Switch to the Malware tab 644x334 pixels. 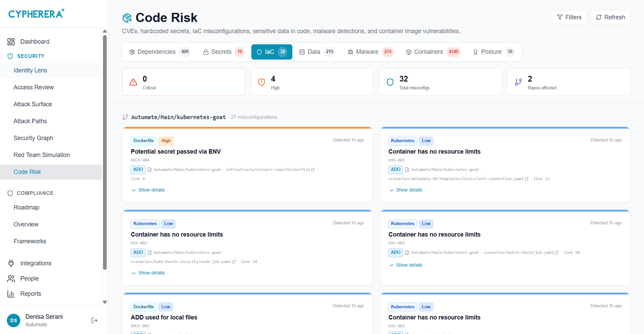(x=370, y=52)
